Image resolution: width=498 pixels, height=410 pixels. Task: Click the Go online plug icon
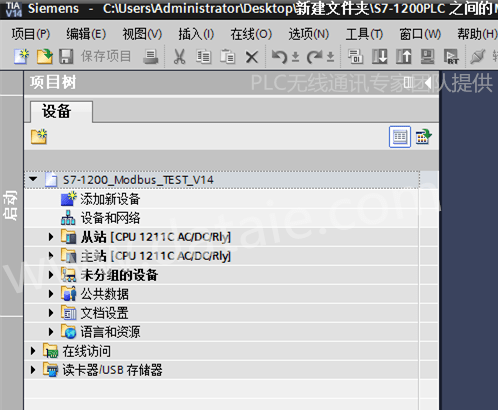(477, 56)
